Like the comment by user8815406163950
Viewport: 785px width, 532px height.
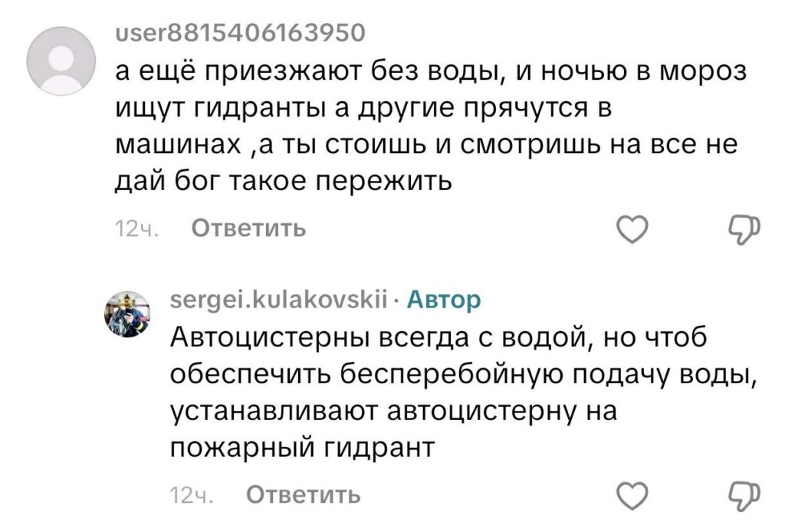(632, 229)
